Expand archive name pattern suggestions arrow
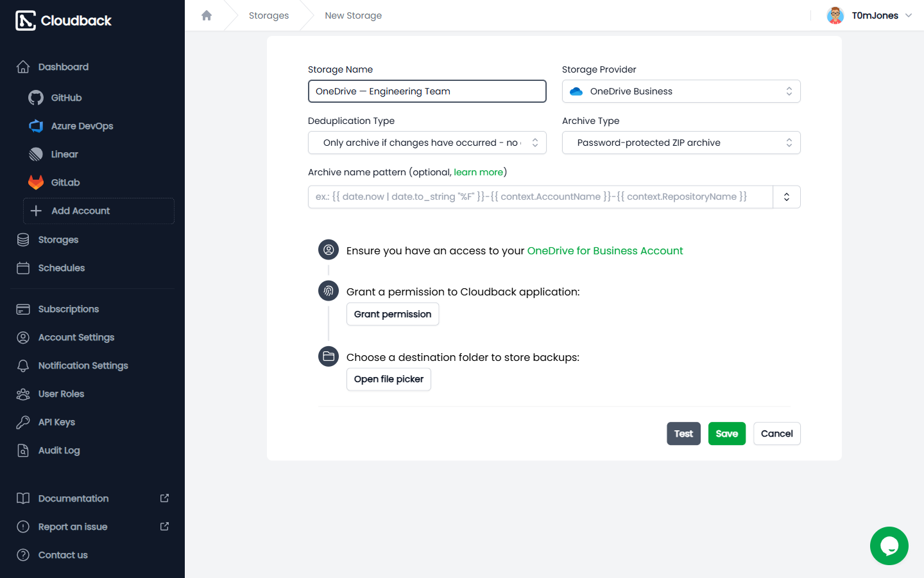 [x=787, y=197]
